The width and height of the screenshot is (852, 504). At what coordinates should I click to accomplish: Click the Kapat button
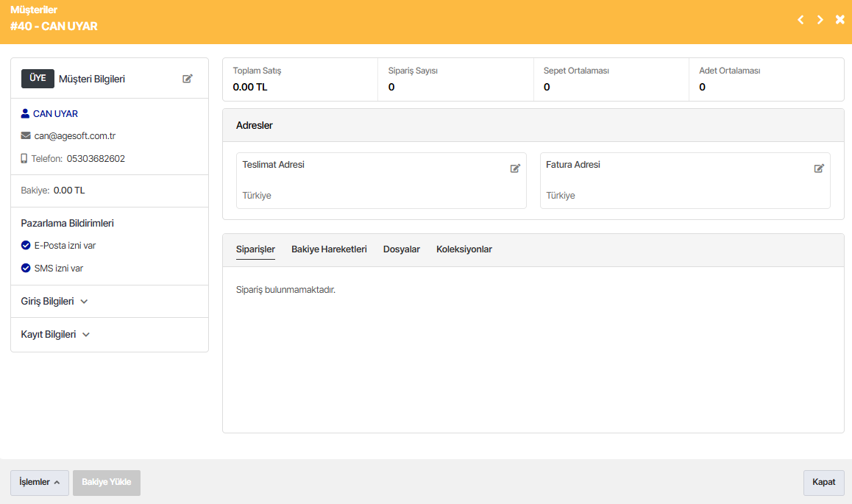(824, 482)
